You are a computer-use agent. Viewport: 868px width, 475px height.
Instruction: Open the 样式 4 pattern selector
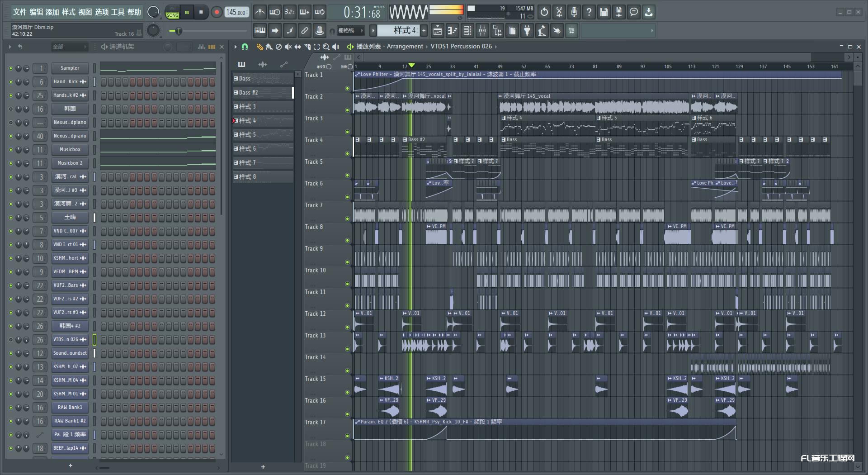tap(398, 31)
